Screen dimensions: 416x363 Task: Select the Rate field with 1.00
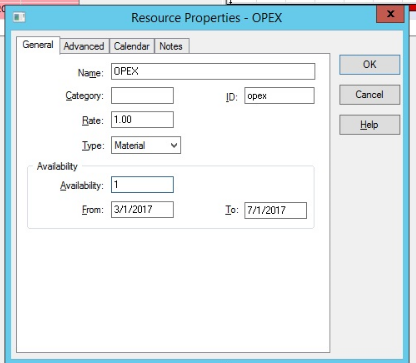(142, 120)
